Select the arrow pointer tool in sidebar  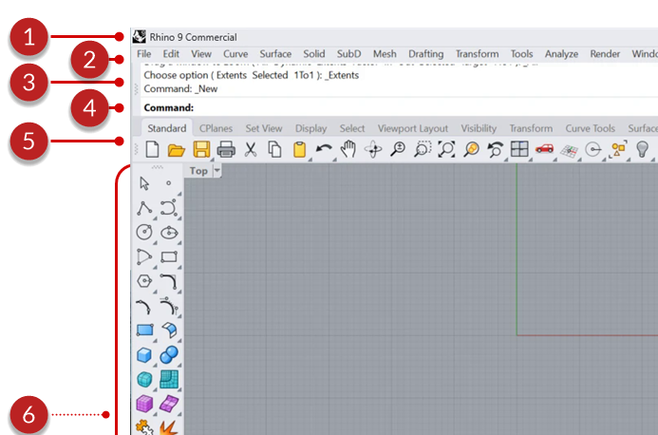tap(144, 183)
